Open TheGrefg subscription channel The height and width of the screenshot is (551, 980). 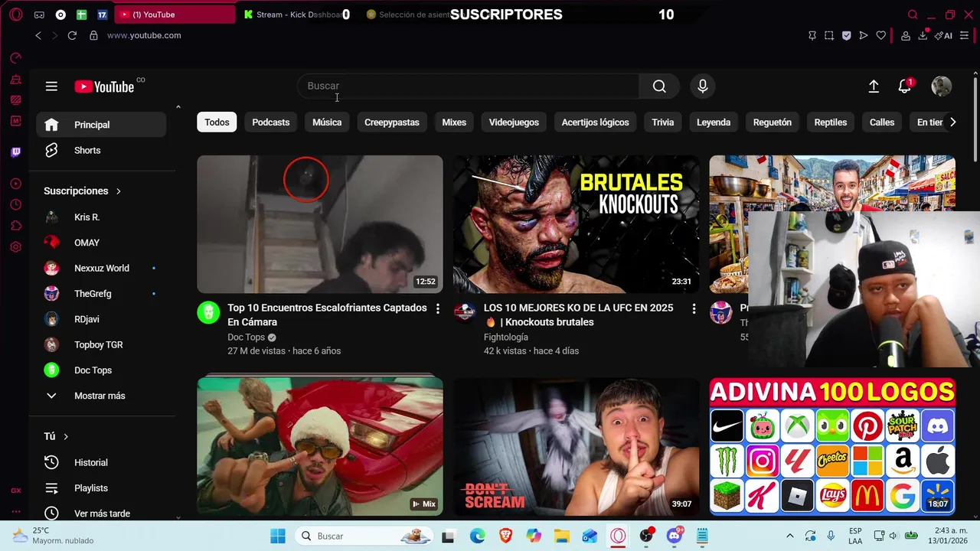pos(101,294)
